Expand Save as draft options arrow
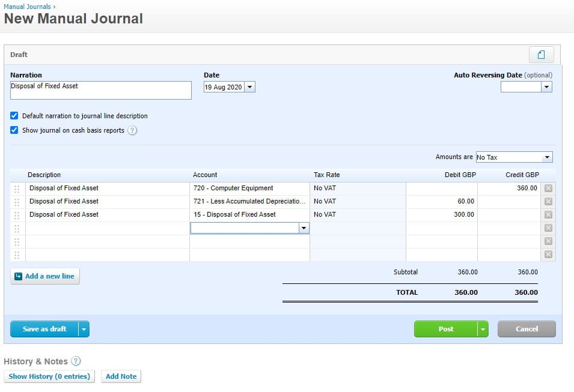574x392 pixels. (84, 329)
